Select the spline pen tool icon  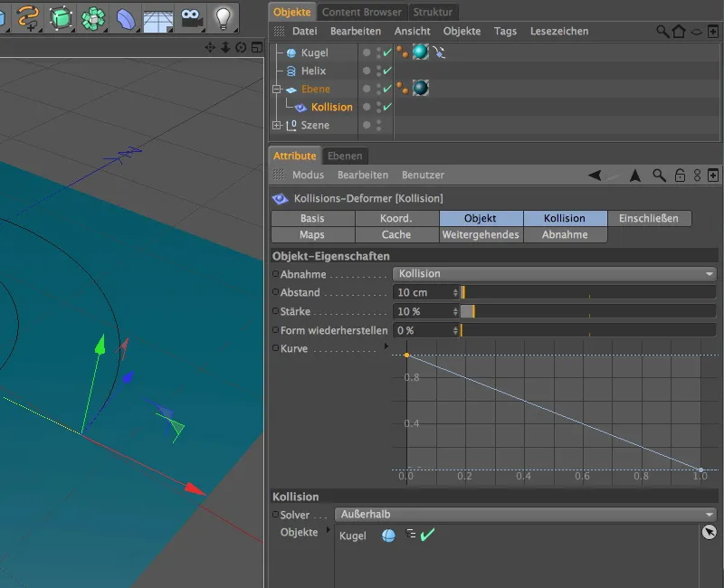[x=28, y=17]
